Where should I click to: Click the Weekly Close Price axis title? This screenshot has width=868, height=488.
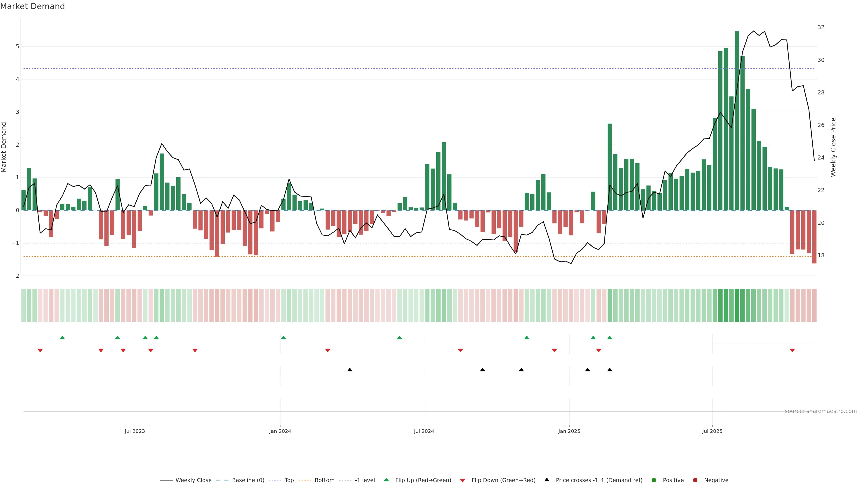pyautogui.click(x=833, y=147)
